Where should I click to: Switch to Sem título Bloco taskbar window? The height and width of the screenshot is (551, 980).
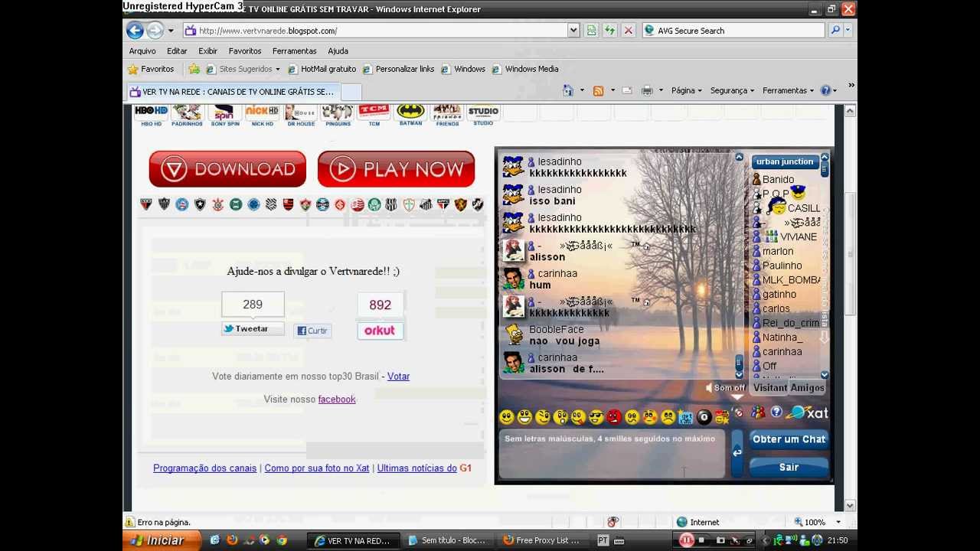click(x=448, y=540)
